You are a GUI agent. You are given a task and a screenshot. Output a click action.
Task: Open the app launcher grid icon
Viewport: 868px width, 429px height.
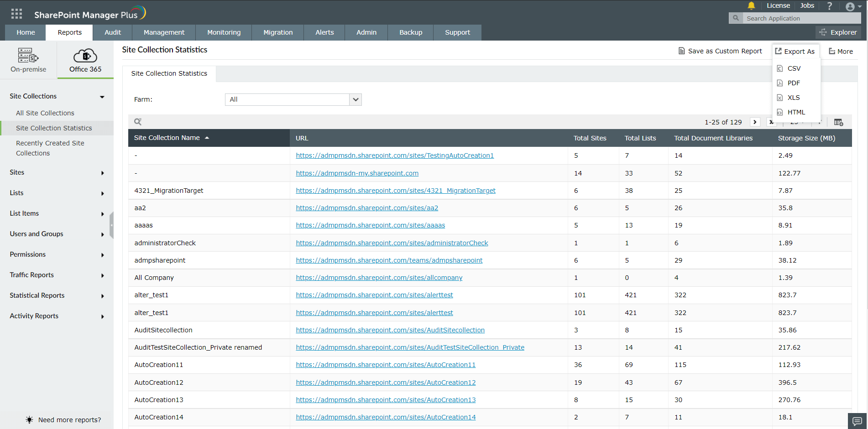(x=16, y=13)
